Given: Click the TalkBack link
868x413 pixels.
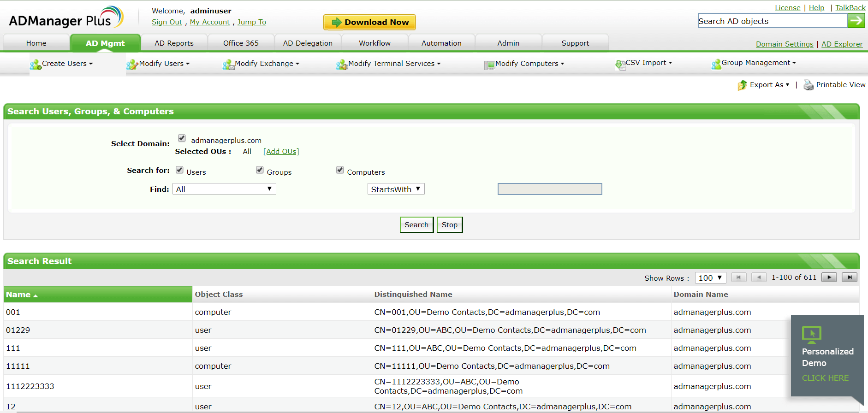Looking at the screenshot, I should click(x=850, y=8).
